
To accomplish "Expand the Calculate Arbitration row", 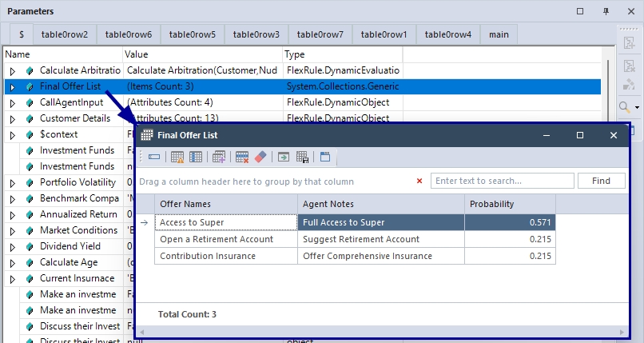I will [13, 71].
